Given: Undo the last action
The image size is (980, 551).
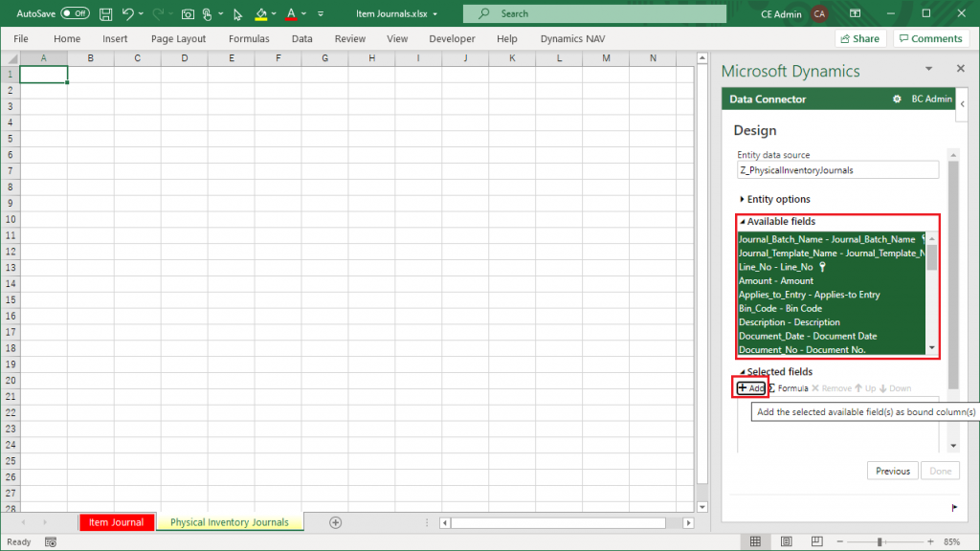Looking at the screenshot, I should 127,13.
